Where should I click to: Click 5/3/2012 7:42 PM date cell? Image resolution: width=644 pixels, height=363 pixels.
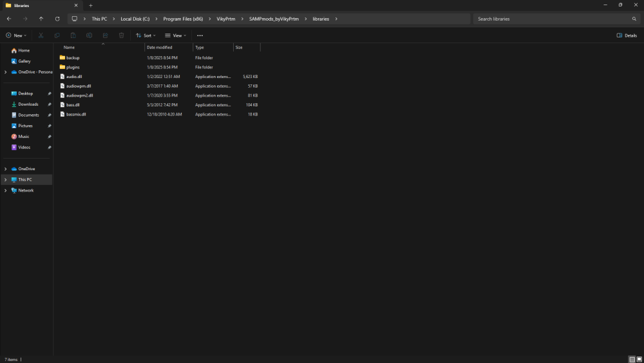(x=162, y=105)
